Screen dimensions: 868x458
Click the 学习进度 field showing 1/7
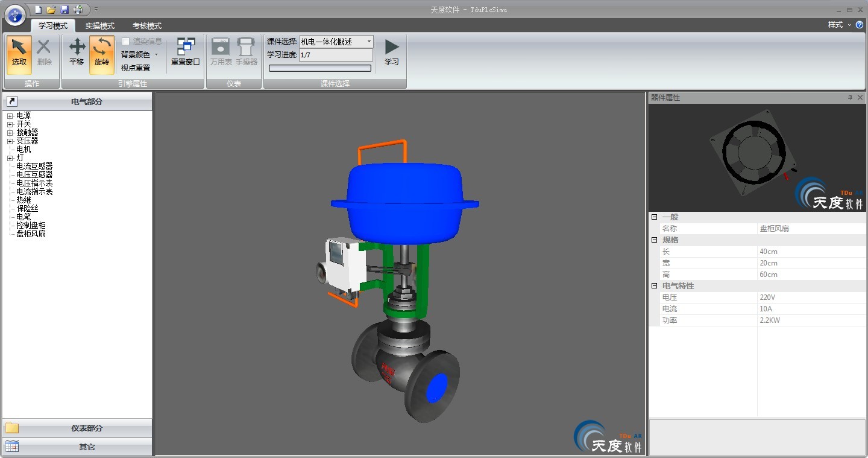coord(336,55)
